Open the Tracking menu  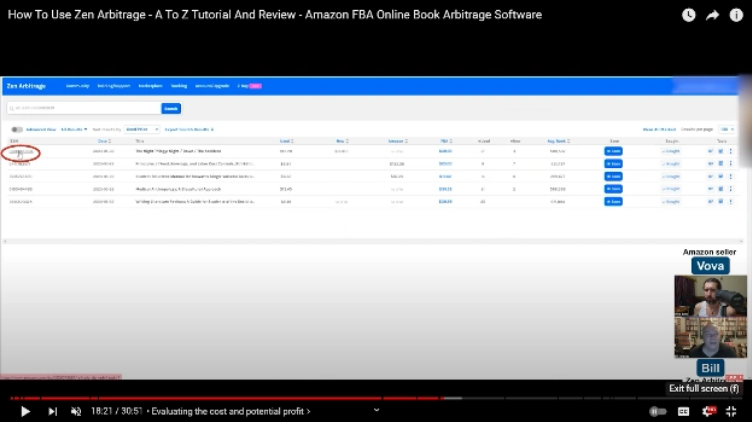(x=179, y=86)
